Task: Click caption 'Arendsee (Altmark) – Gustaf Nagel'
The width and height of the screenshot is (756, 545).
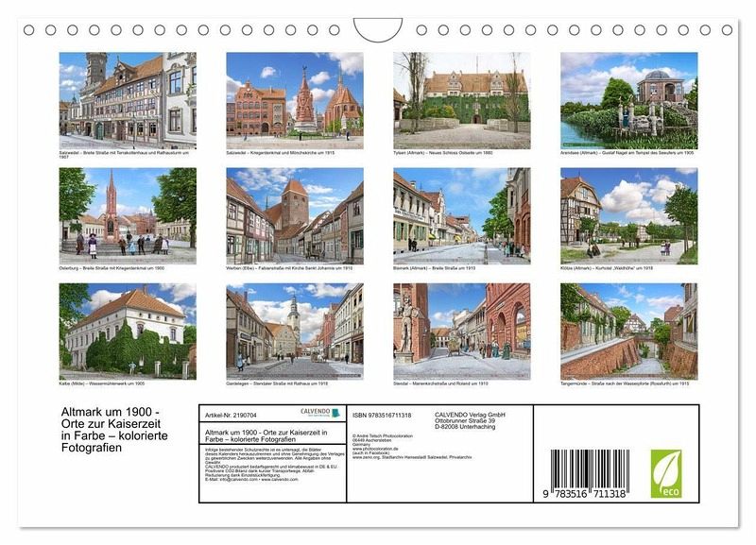Action: (595, 153)
